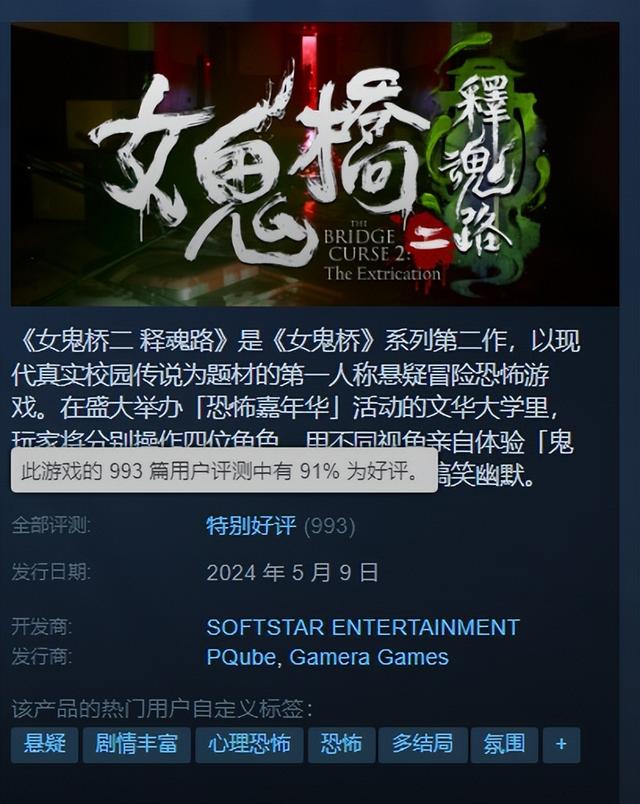The height and width of the screenshot is (804, 640).
Task: Expand tags with the plus button
Action: [561, 744]
